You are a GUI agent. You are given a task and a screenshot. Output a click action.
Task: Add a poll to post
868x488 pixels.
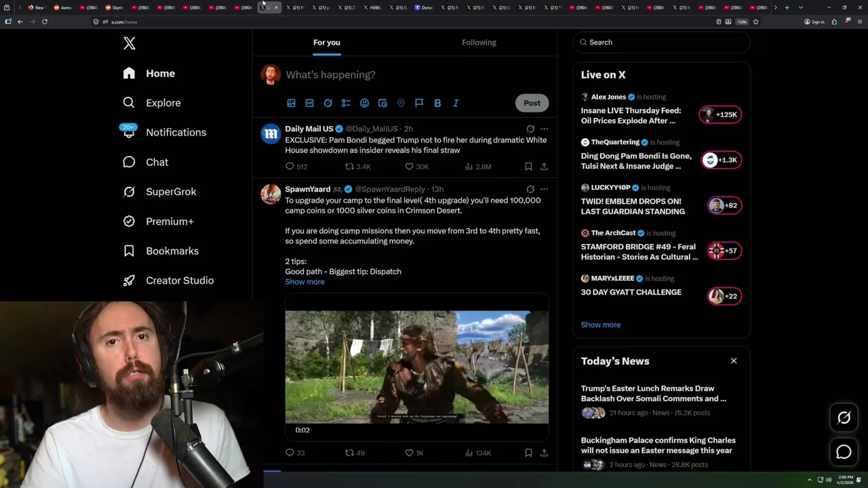pos(346,103)
